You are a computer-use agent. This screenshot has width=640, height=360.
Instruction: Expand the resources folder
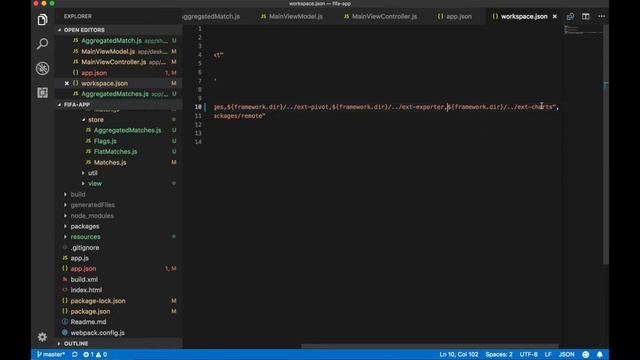tap(85, 237)
